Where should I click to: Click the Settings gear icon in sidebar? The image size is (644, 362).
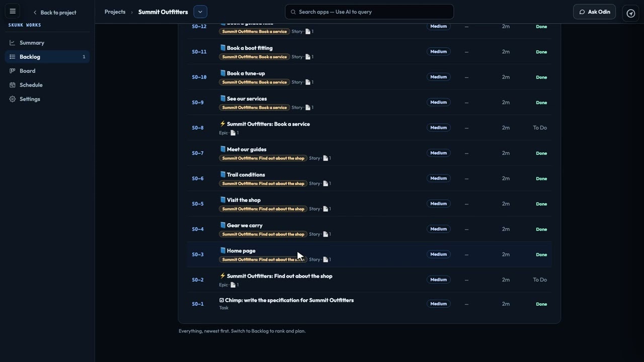coord(13,99)
